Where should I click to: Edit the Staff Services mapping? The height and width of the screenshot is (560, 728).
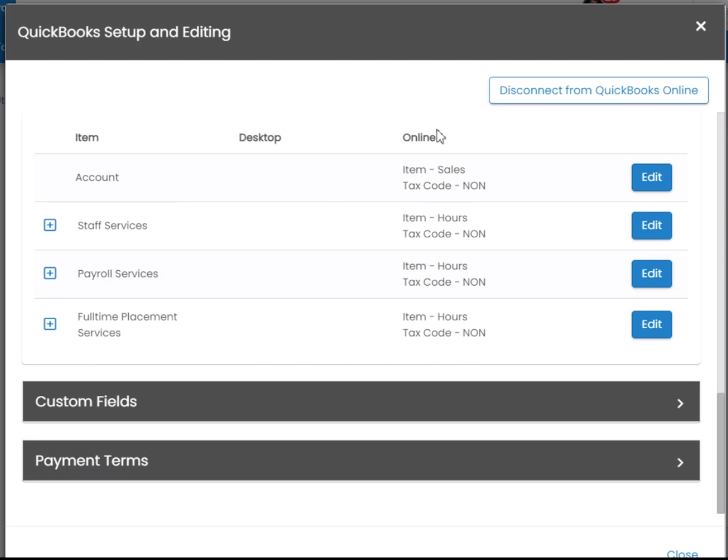point(652,225)
